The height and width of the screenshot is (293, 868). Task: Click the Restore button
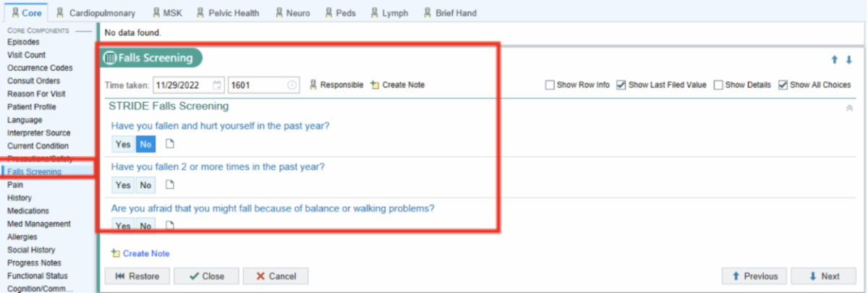tap(137, 276)
